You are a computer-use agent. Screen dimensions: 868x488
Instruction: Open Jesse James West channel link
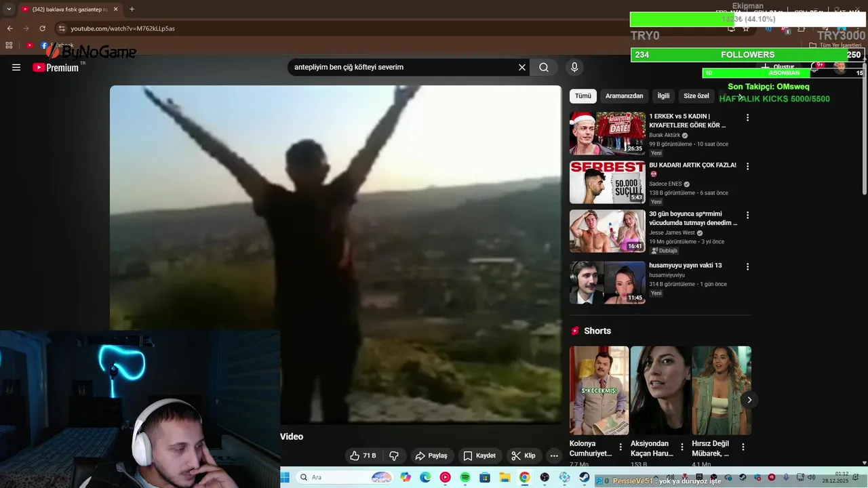click(671, 232)
